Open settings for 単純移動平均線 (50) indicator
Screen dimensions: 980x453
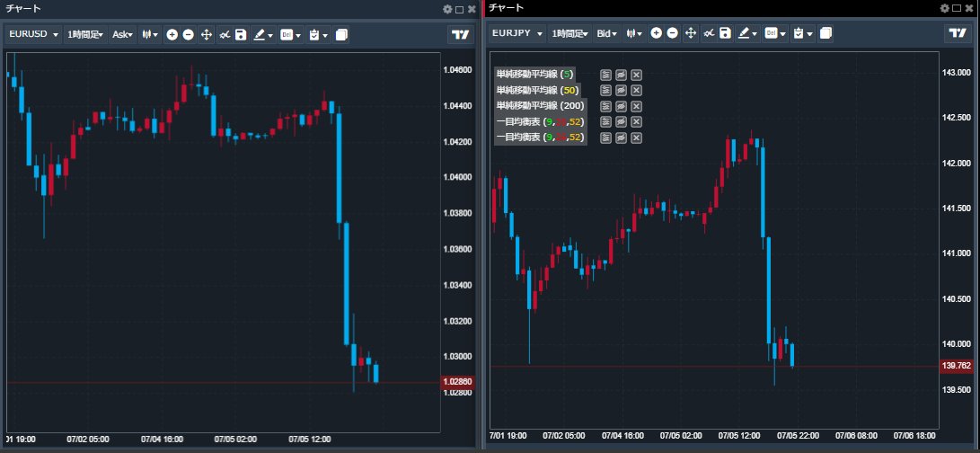tap(605, 90)
